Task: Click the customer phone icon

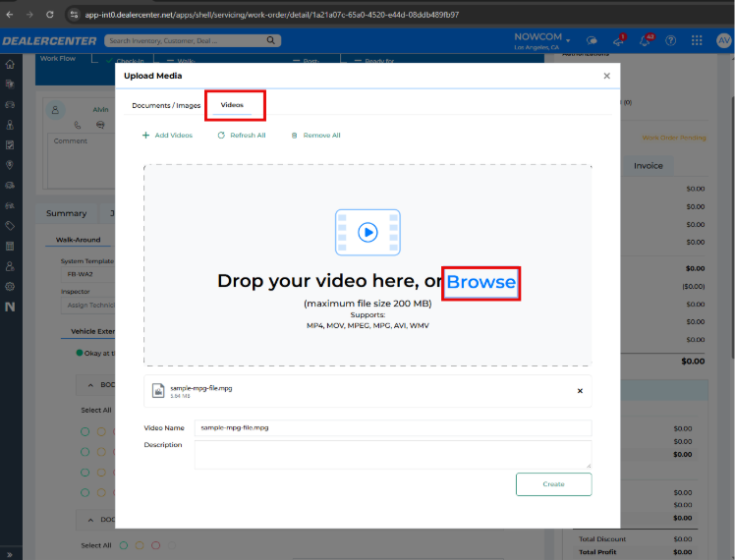Action: (x=78, y=125)
